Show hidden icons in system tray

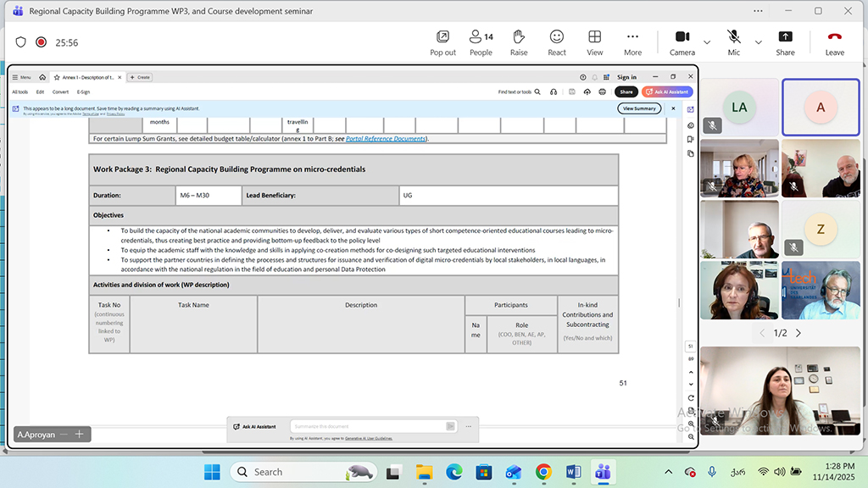(669, 472)
